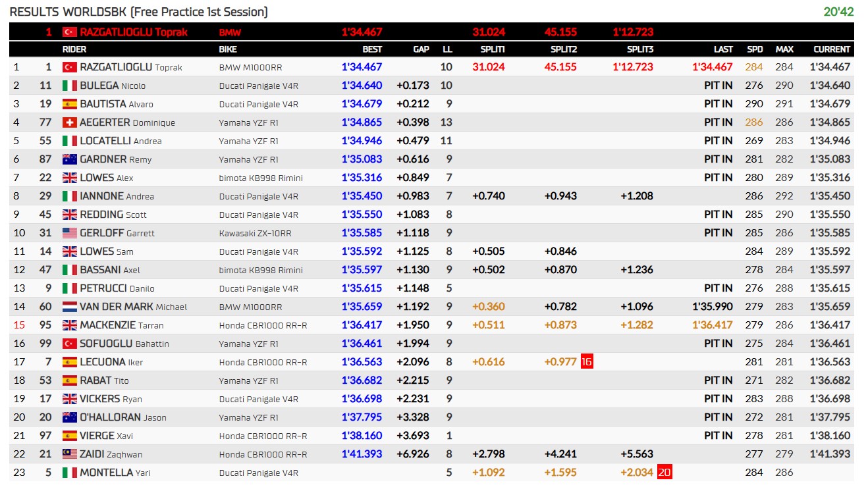Select rider name BULEGA Nicolo

(113, 86)
